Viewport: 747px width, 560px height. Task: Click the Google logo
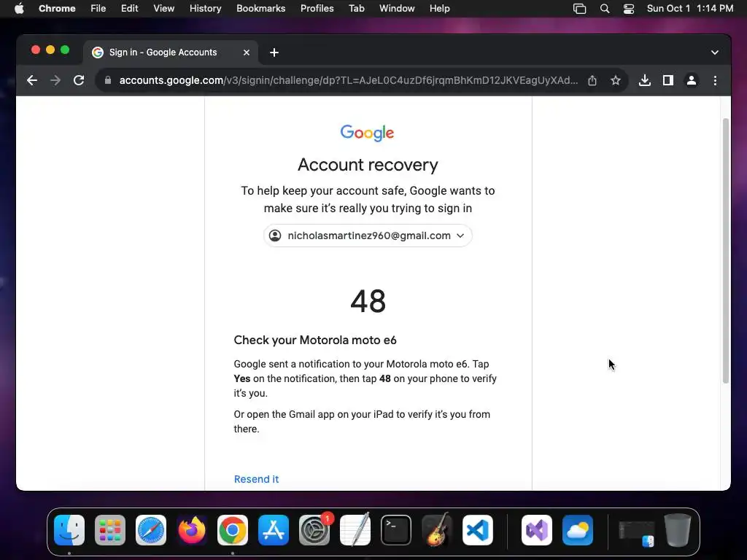(x=368, y=133)
